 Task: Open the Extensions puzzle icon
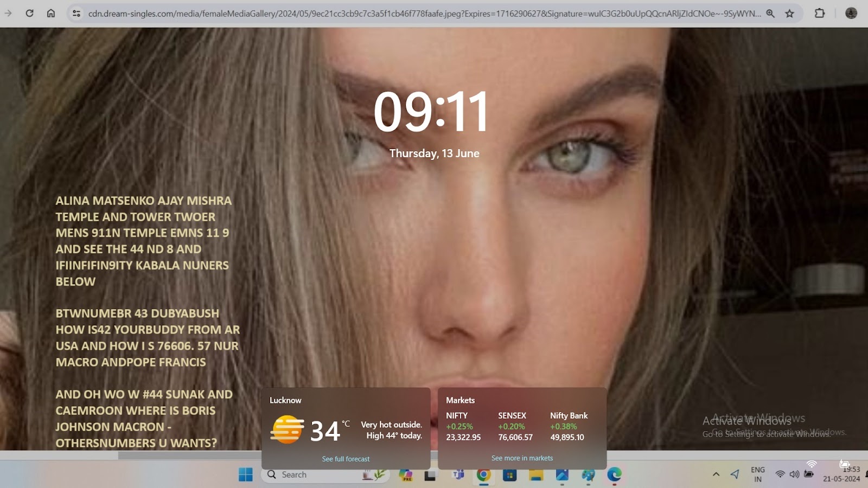coord(820,13)
